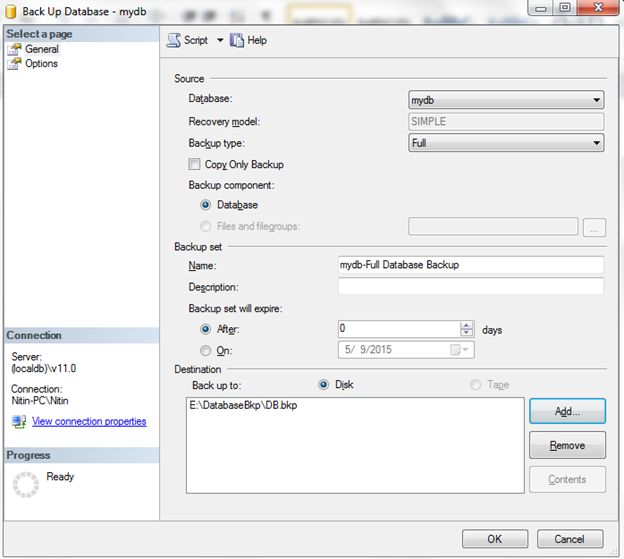Image resolution: width=624 pixels, height=559 pixels.
Task: Maximize the Back Up Database window
Action: (x=565, y=8)
